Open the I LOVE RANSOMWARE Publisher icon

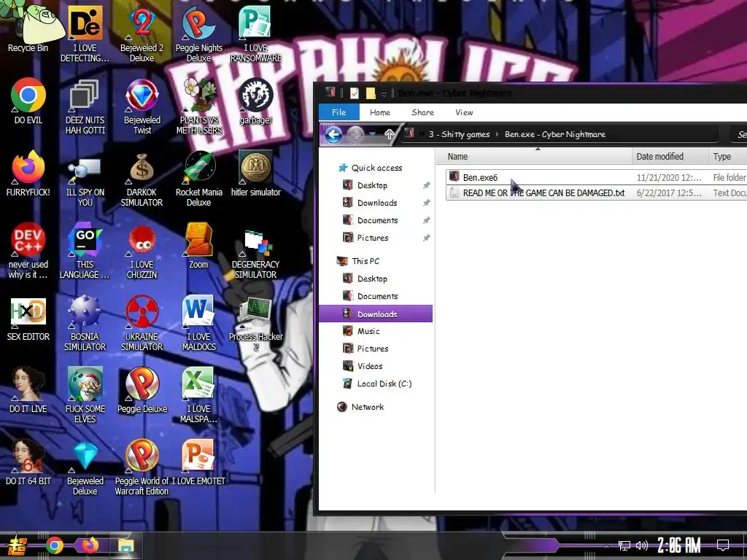pyautogui.click(x=256, y=34)
